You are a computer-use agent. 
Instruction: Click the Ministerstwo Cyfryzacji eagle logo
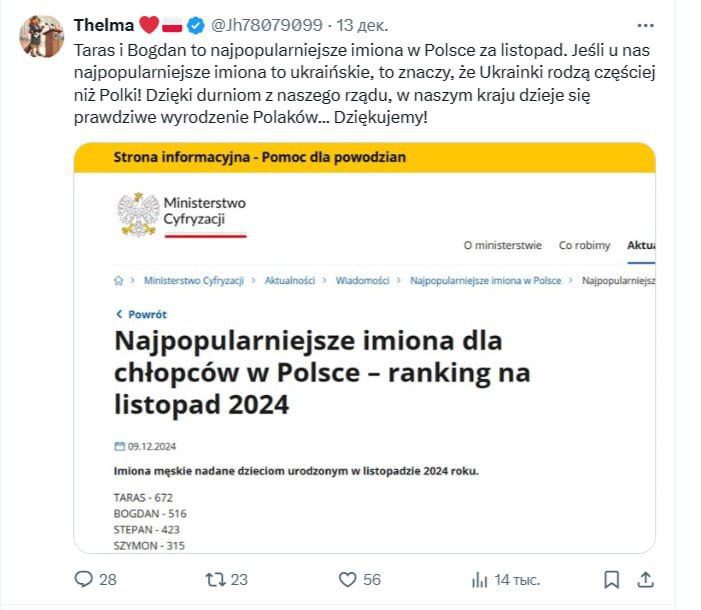pyautogui.click(x=137, y=214)
